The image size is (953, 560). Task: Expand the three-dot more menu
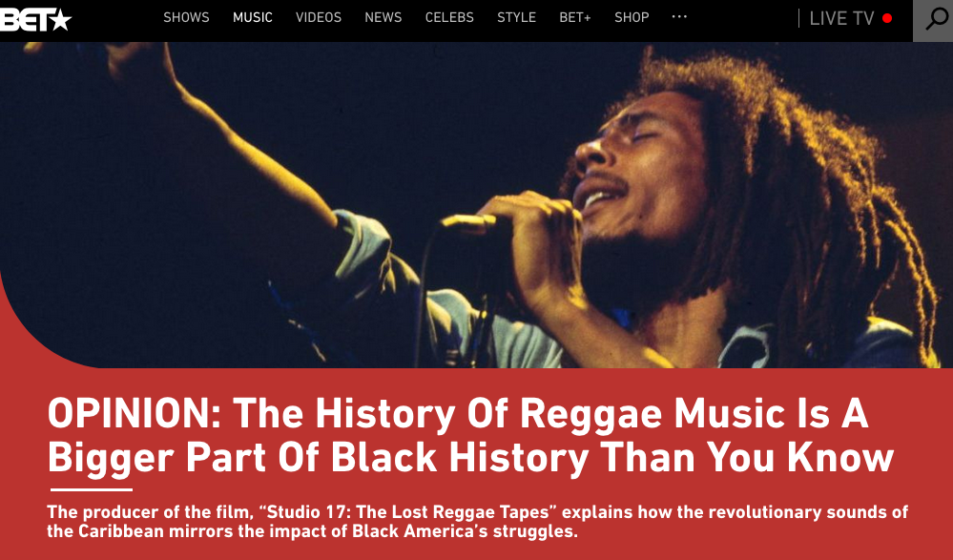[679, 17]
